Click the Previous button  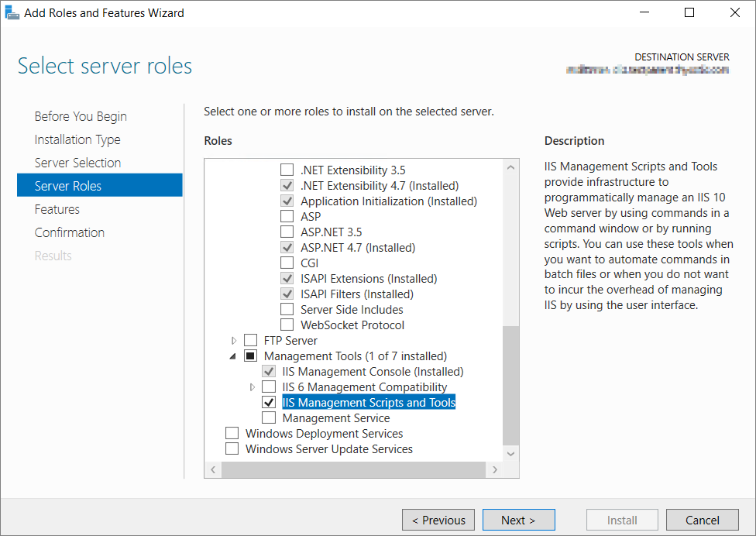[438, 520]
